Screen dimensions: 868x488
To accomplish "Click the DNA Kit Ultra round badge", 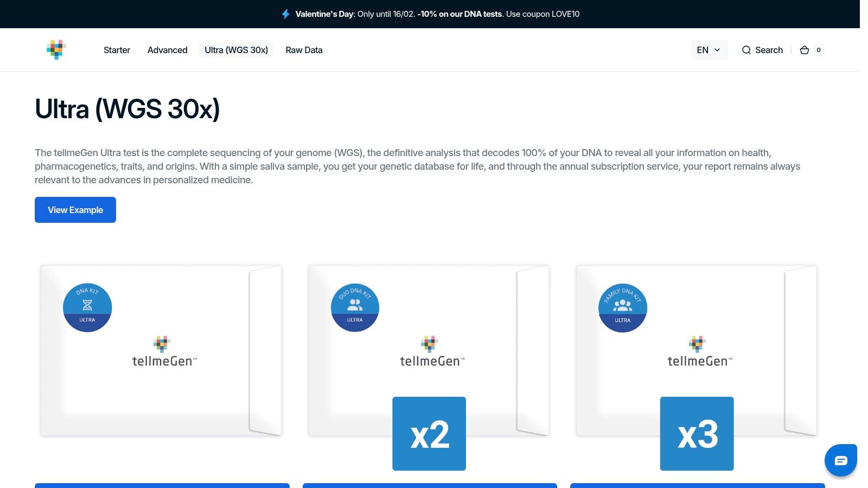I will tap(87, 307).
